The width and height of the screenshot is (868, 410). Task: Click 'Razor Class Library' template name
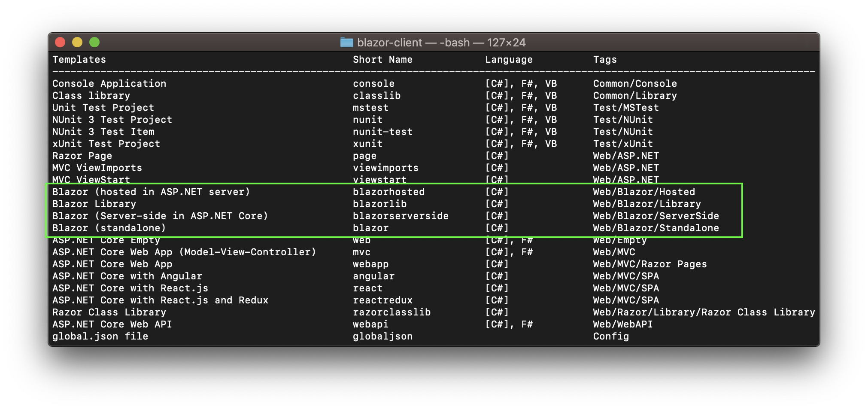pos(109,312)
